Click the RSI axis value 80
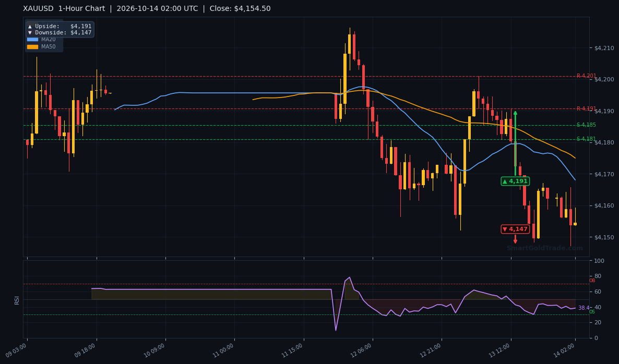619x364 pixels. click(598, 276)
